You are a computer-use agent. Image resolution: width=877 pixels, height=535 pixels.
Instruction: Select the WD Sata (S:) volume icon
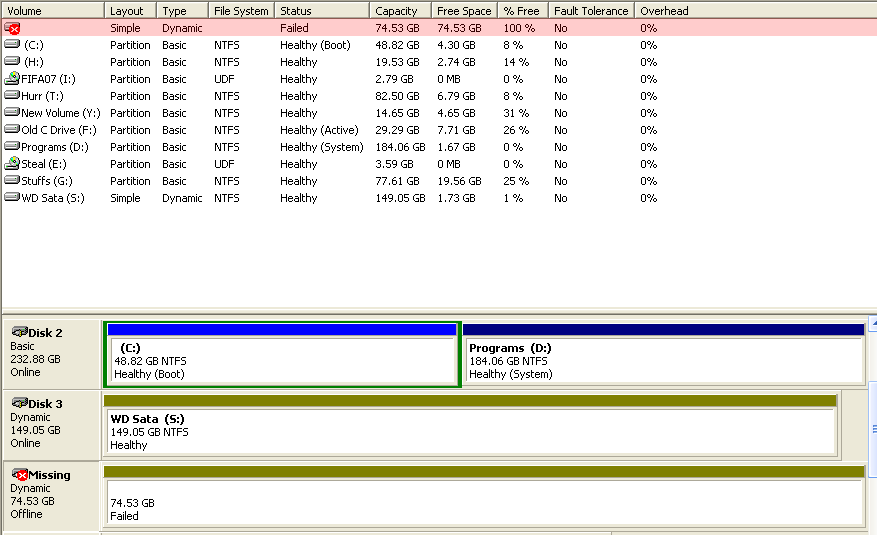point(12,198)
